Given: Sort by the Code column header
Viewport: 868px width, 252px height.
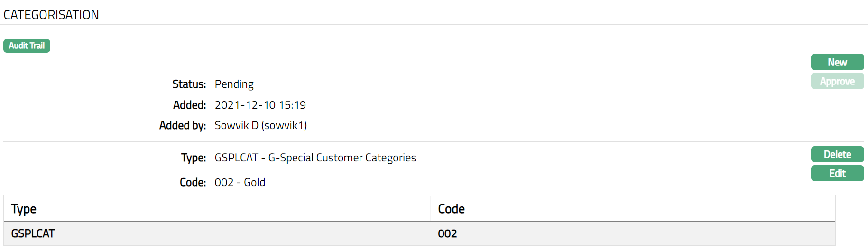Looking at the screenshot, I should click(451, 209).
